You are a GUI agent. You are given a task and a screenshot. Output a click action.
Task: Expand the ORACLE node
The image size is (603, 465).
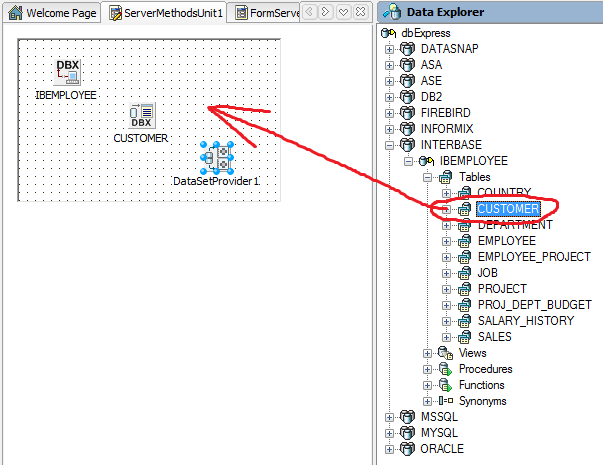[x=389, y=450]
